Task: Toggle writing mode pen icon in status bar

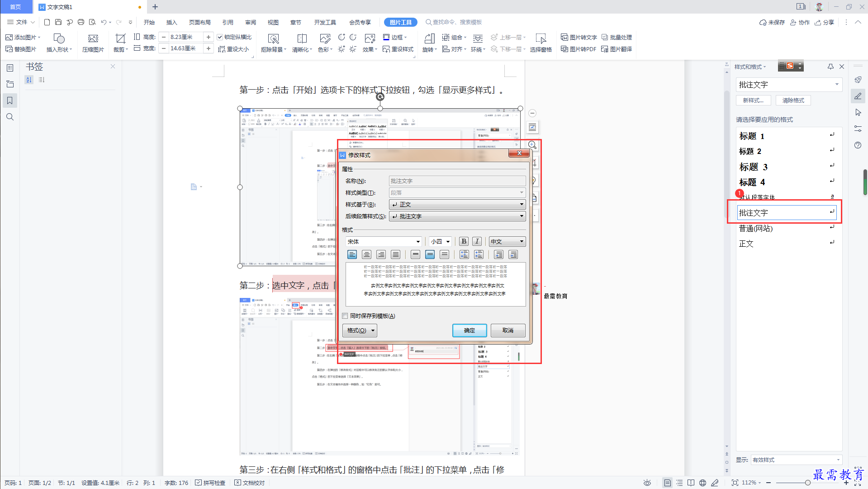Action: [x=715, y=483]
